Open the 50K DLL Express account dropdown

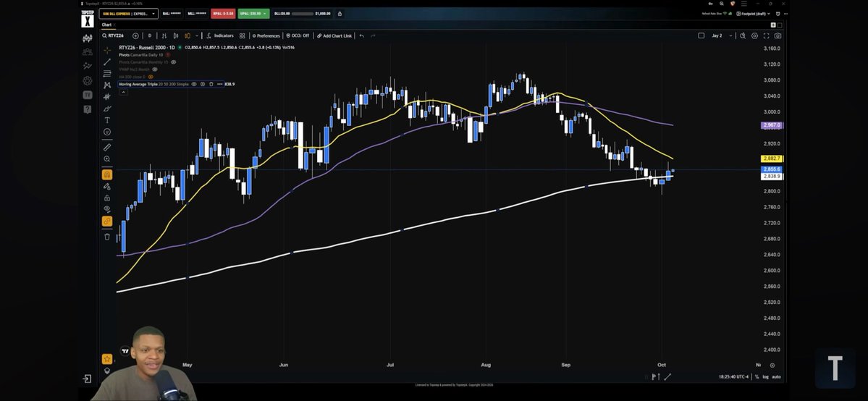(x=128, y=14)
